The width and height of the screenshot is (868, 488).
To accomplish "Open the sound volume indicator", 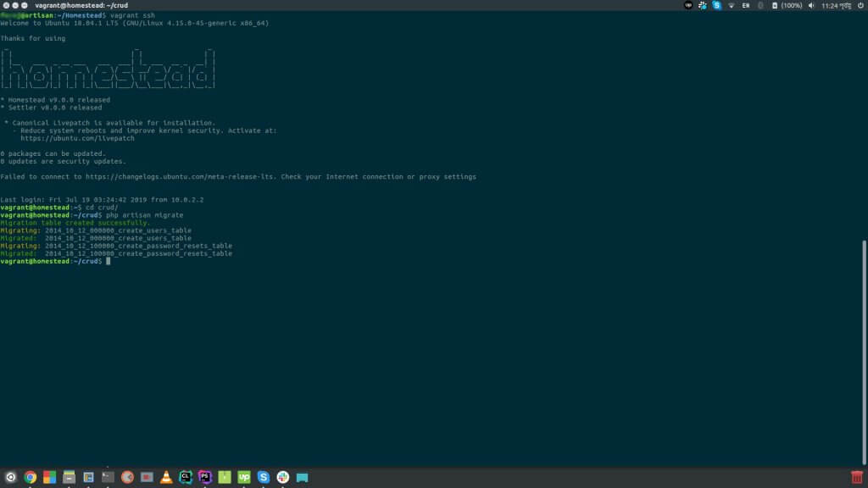I will click(x=811, y=6).
